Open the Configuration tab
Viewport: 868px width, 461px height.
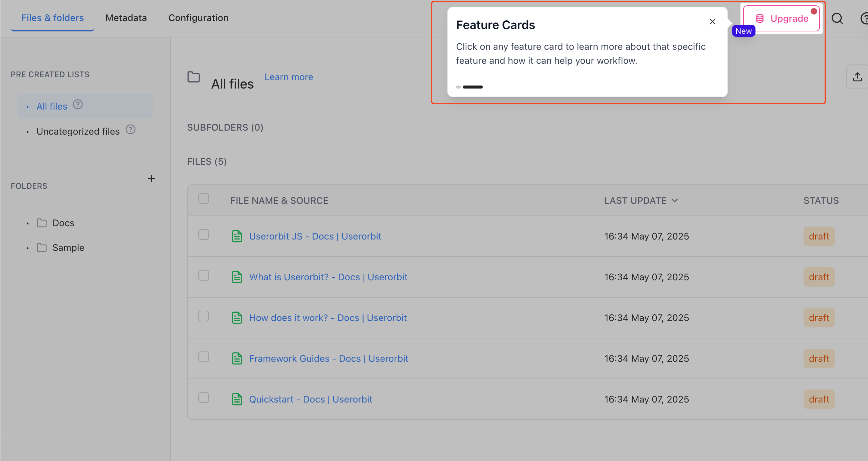(198, 18)
